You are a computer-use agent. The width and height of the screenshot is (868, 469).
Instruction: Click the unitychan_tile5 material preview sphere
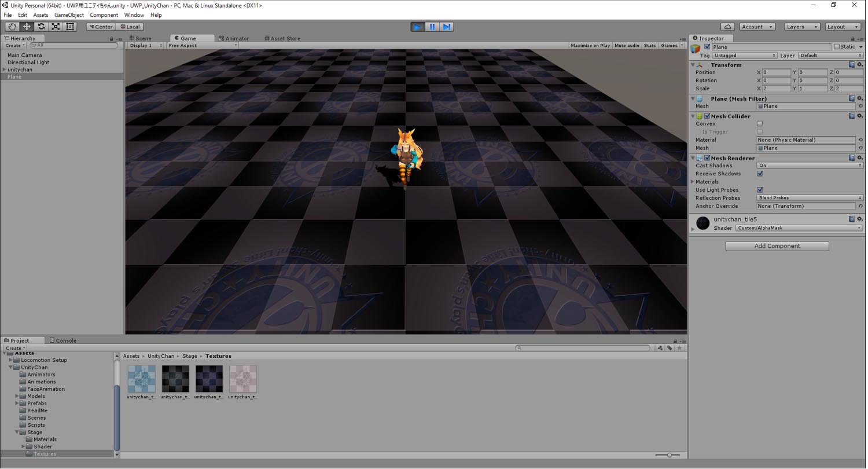tap(703, 223)
